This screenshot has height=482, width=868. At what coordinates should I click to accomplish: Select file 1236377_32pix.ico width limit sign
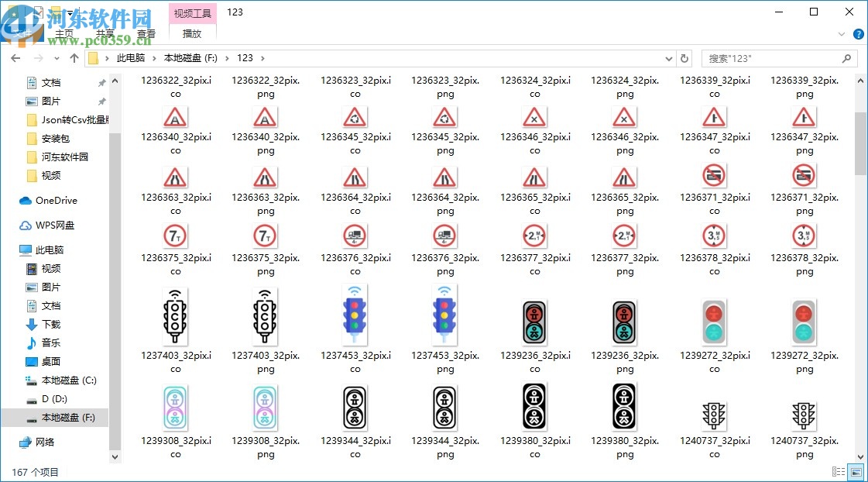535,250
